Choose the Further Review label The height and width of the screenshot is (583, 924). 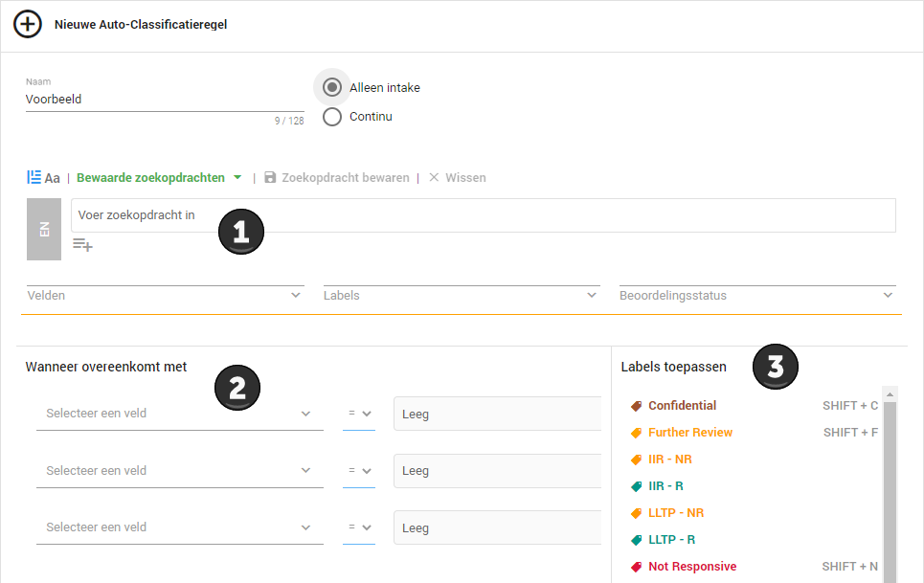690,433
